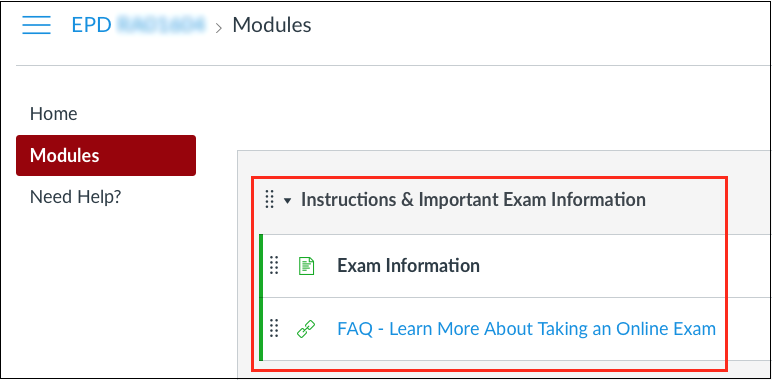772x380 pixels.
Task: Grab the drag handle beside Instructions module
Action: click(269, 199)
